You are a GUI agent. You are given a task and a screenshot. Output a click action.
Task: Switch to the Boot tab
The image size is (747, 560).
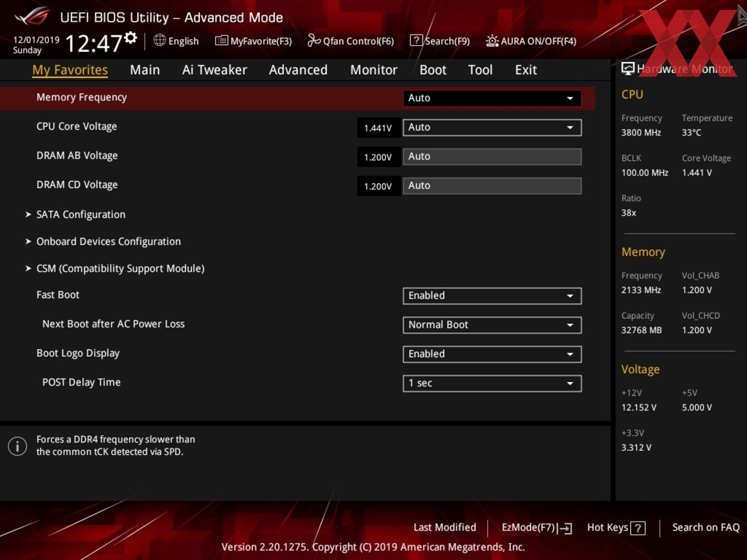433,70
